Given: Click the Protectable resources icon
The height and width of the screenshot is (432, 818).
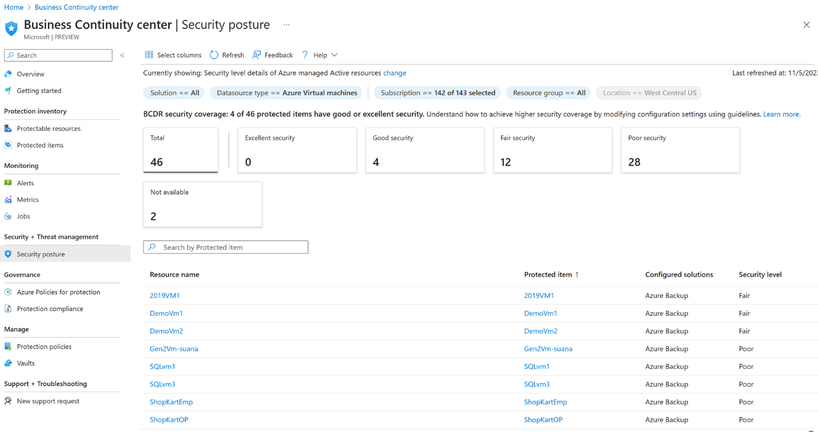Looking at the screenshot, I should click(x=8, y=128).
